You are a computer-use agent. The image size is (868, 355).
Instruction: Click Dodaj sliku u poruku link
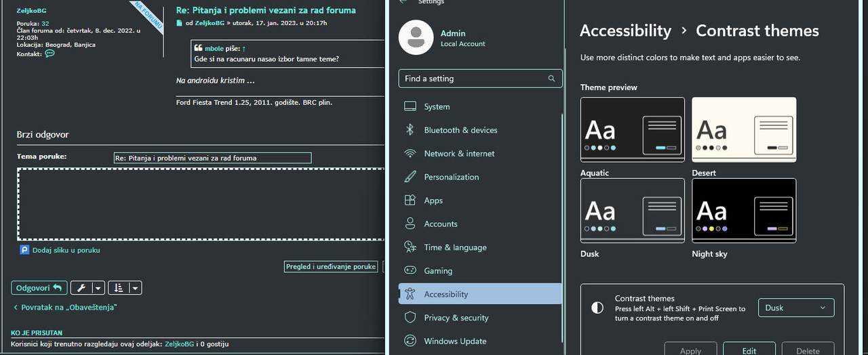[66, 250]
